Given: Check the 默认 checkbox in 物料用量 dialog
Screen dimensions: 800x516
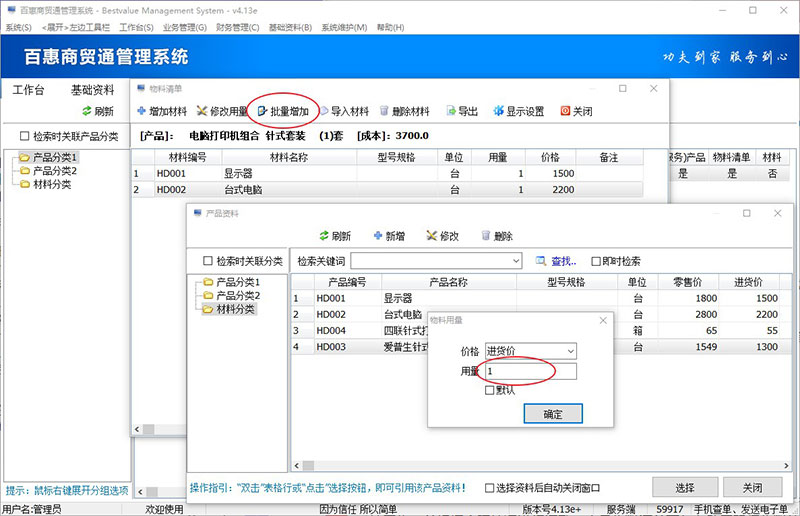Looking at the screenshot, I should pyautogui.click(x=489, y=390).
